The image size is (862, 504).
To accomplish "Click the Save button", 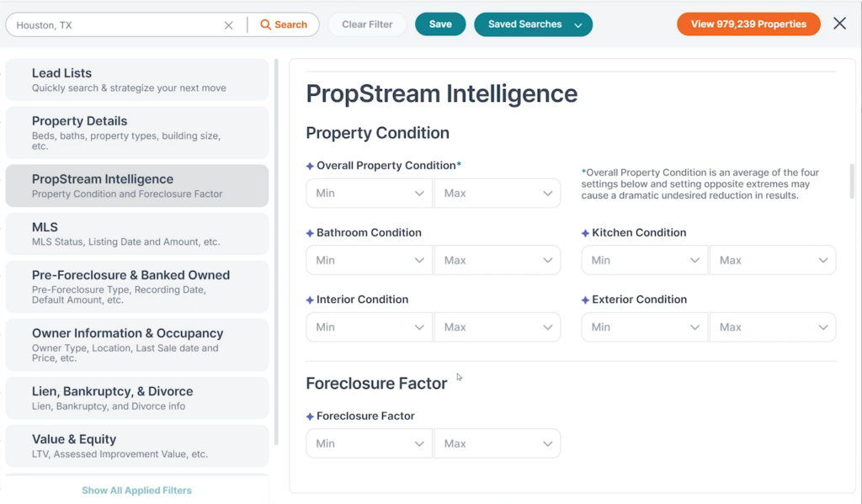I will coord(439,24).
